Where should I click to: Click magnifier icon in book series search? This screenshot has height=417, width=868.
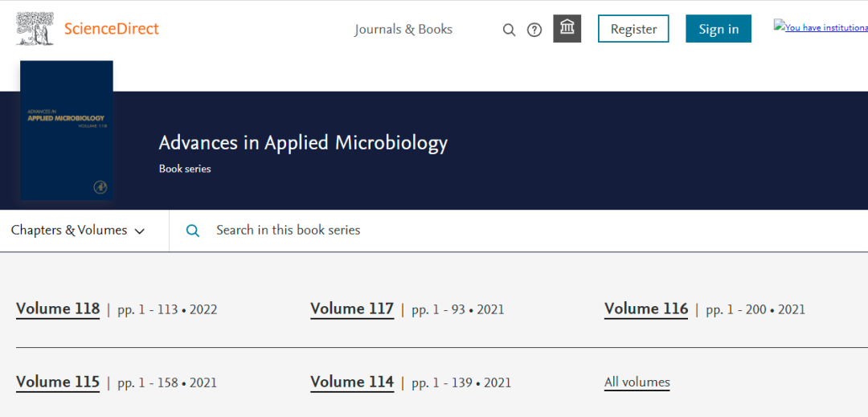point(193,231)
